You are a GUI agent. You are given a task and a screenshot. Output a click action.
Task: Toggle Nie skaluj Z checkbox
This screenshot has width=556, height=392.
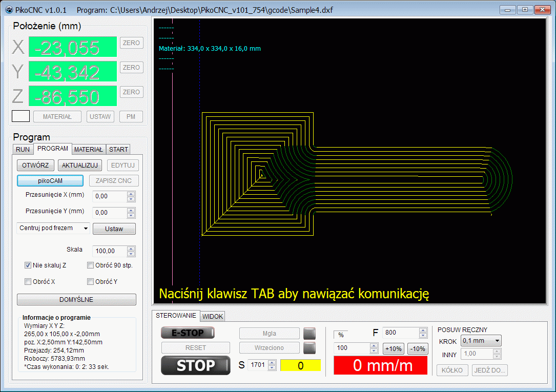point(28,265)
